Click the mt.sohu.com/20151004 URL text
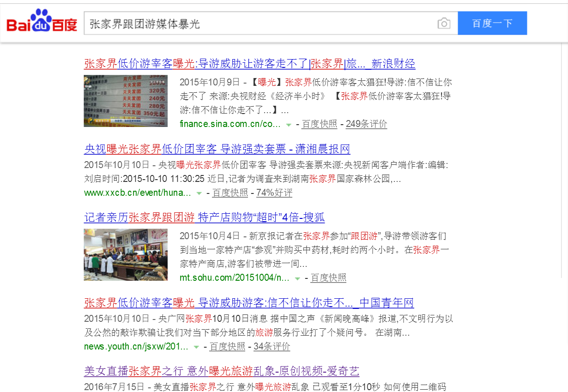 click(x=235, y=278)
